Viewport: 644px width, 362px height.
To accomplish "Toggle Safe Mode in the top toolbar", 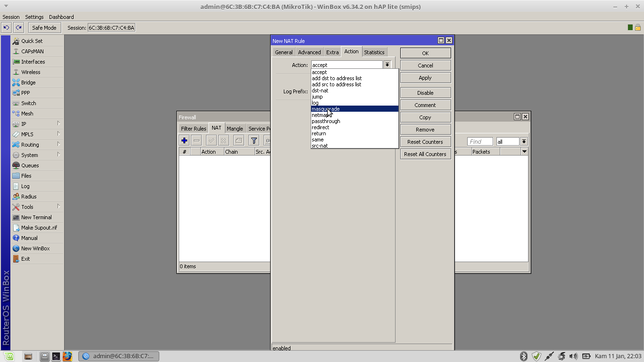I will coord(44,27).
